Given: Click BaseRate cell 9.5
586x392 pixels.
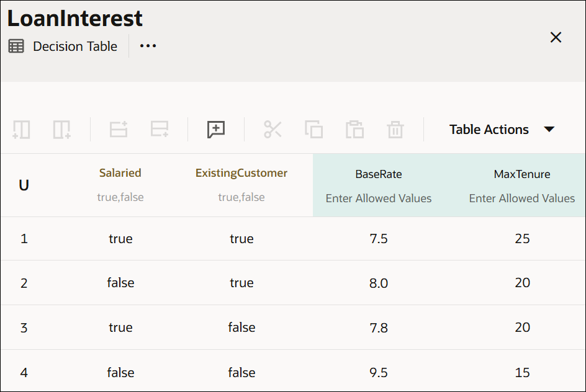Looking at the screenshot, I should point(379,373).
